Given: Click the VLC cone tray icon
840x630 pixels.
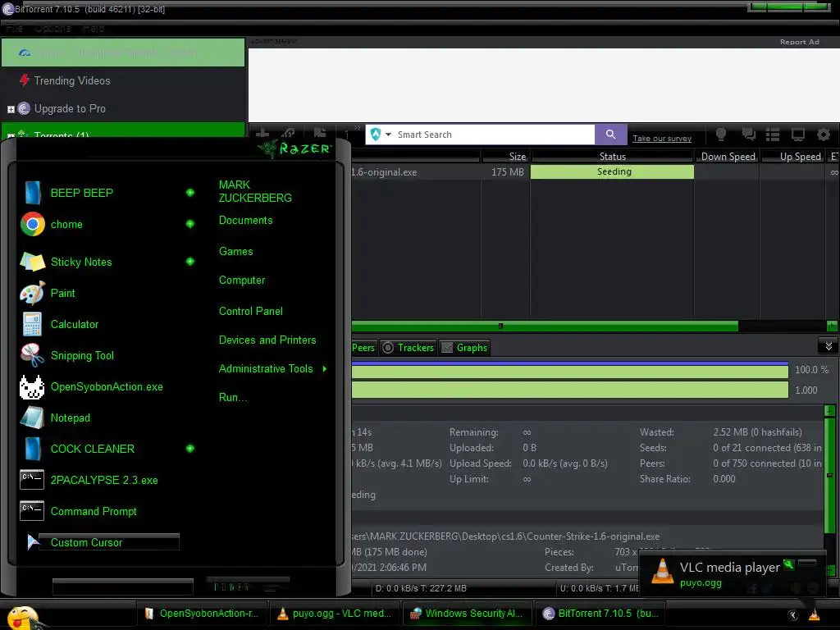Looking at the screenshot, I should pyautogui.click(x=814, y=615).
